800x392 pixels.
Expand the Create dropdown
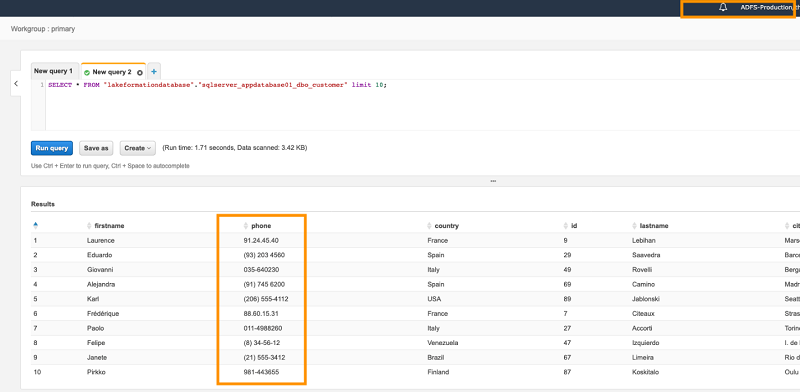pos(138,148)
